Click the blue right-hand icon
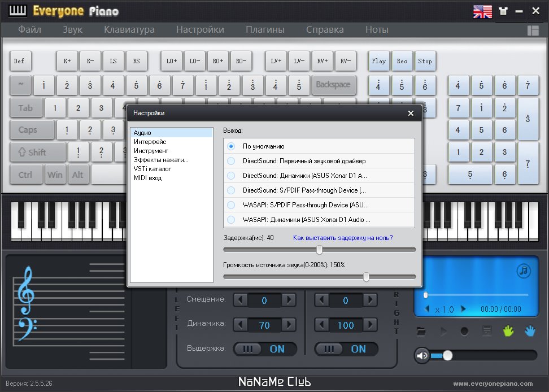The image size is (549, 392). [530, 331]
